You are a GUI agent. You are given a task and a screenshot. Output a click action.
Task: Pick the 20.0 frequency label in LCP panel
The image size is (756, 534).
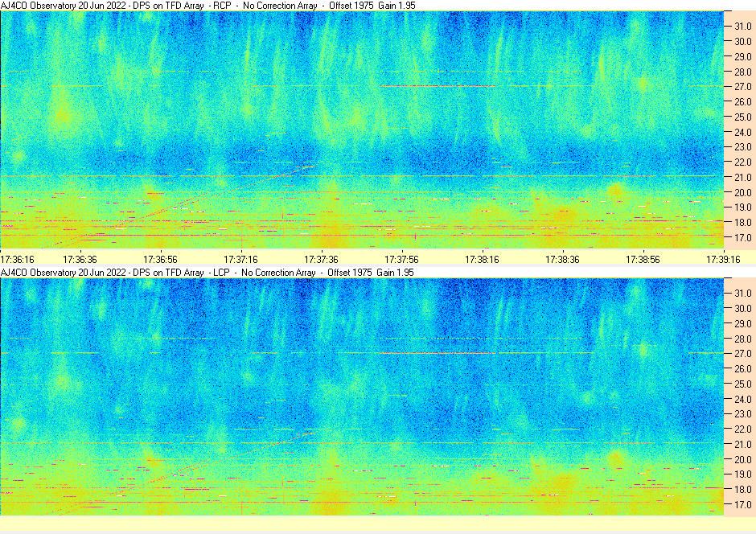(743, 459)
